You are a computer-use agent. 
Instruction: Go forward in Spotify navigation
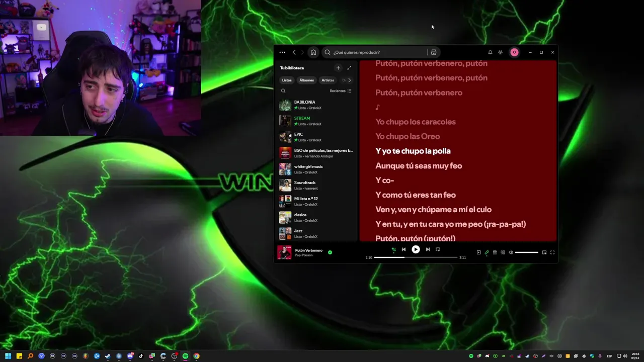302,52
